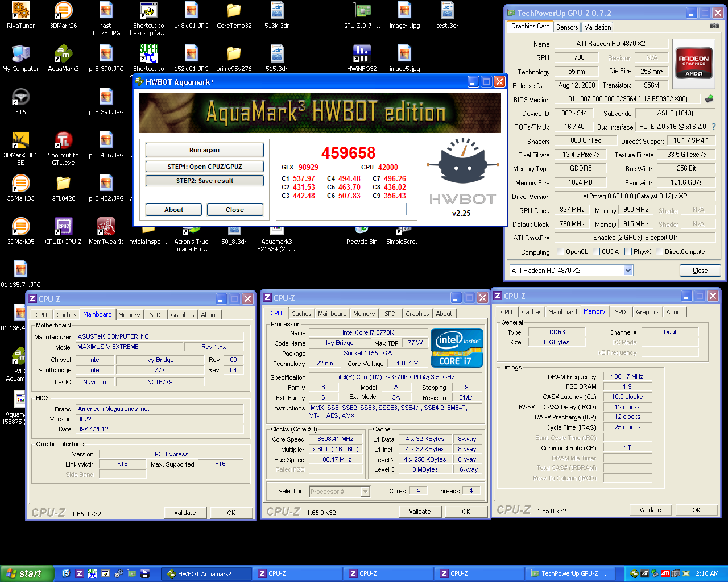
Task: Open the My Computer icon
Action: [20, 59]
